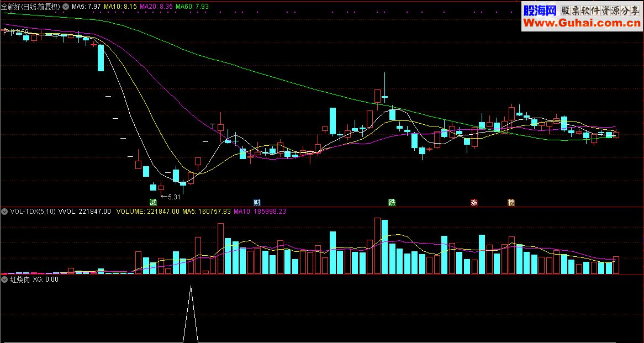Click the green 减 event marker

153,202
